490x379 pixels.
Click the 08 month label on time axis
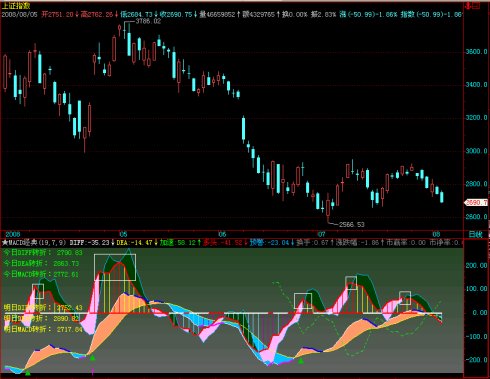click(x=436, y=234)
